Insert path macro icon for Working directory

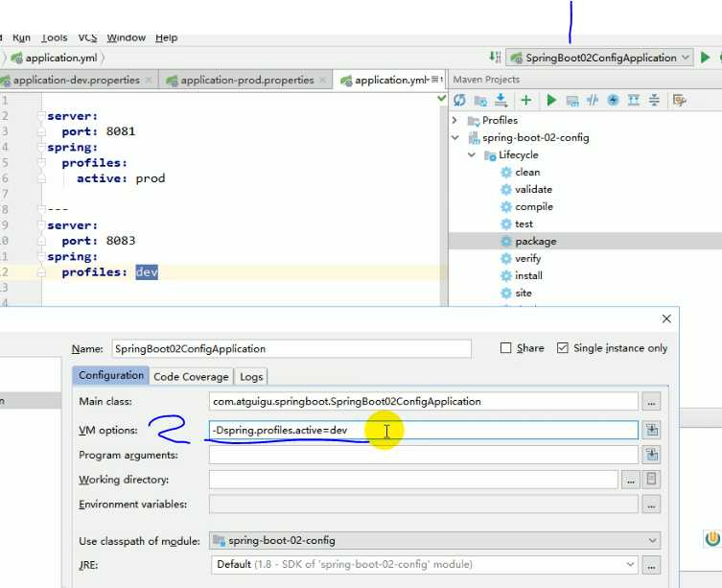point(651,480)
